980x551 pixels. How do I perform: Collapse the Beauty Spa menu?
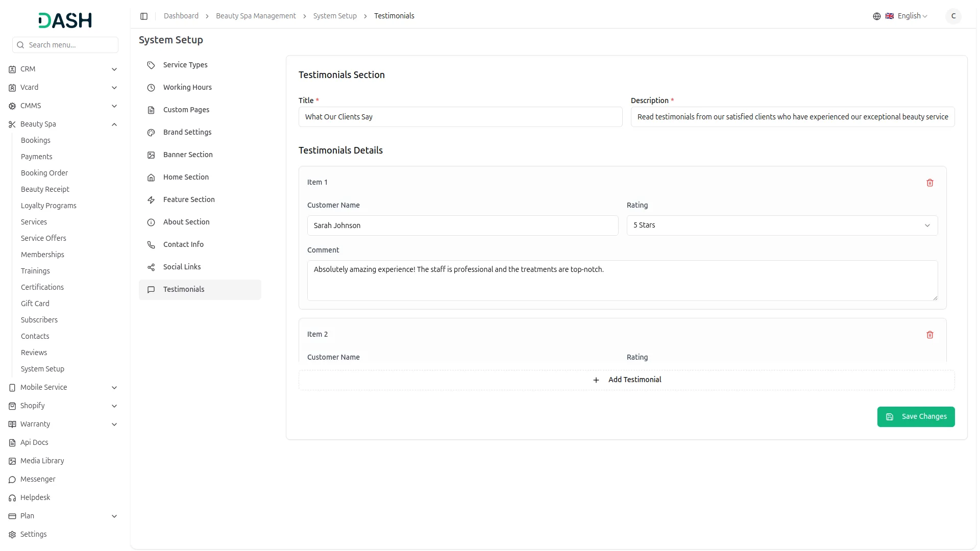click(114, 124)
